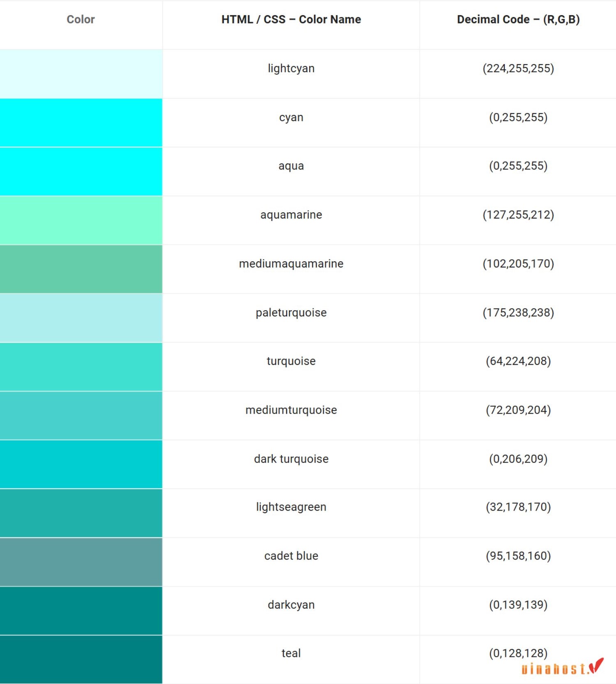Viewport: 616px width, 684px height.
Task: Select the 'mediumturquoise' name text
Action: [x=291, y=410]
